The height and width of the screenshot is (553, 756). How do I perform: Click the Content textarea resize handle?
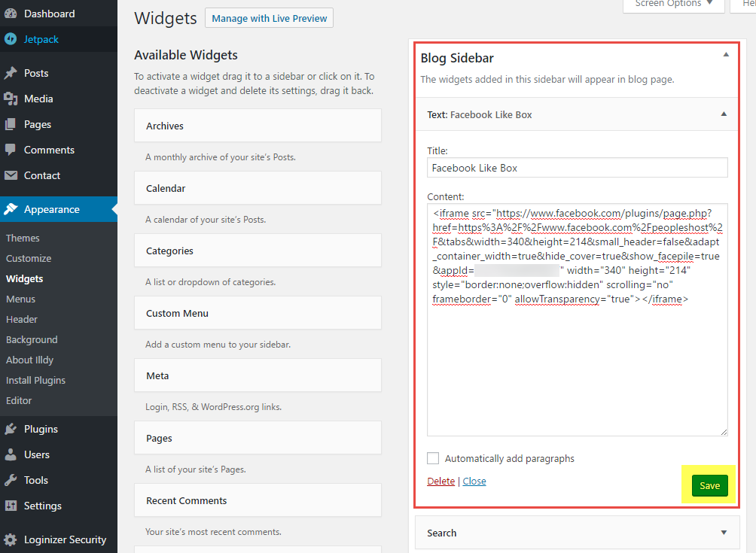point(724,432)
